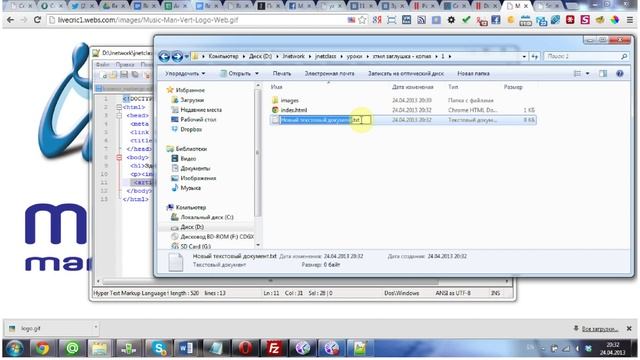Click the save icon in Notepad++ toolbar
640x360 pixels.
(124, 74)
